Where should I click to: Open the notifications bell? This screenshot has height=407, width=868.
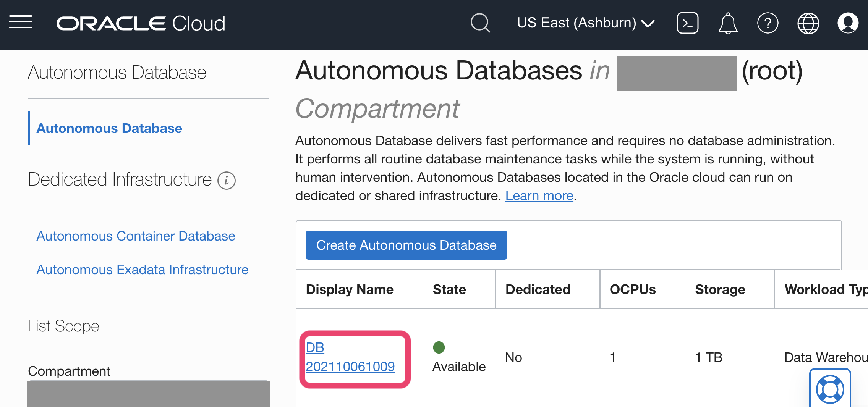click(x=728, y=23)
